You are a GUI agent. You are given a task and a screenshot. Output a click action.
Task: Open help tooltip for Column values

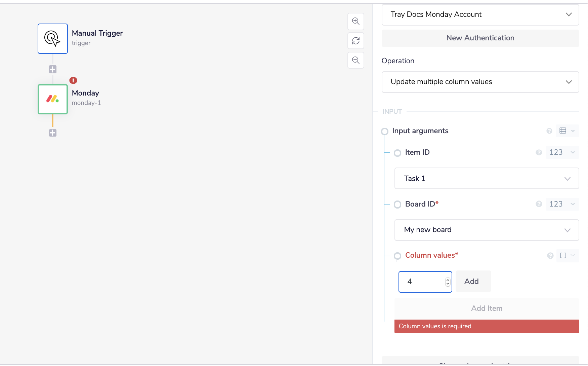pos(550,256)
